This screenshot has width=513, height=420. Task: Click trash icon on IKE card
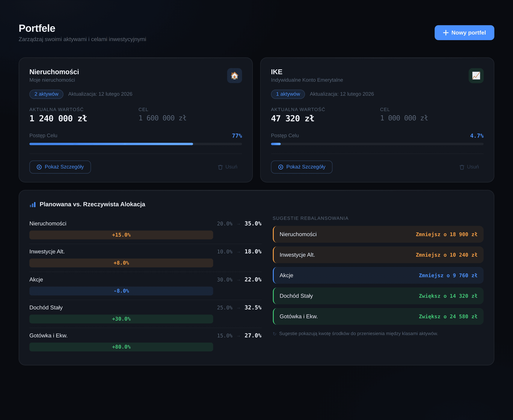tap(462, 167)
